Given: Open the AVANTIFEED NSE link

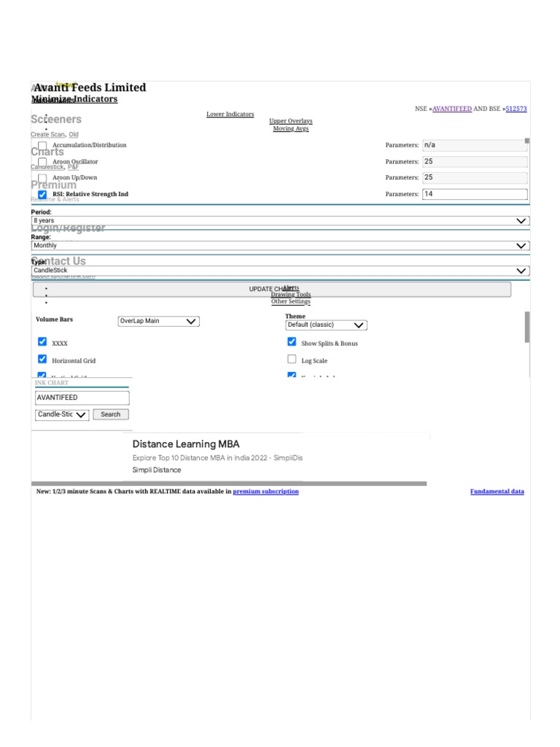Looking at the screenshot, I should click(x=452, y=109).
